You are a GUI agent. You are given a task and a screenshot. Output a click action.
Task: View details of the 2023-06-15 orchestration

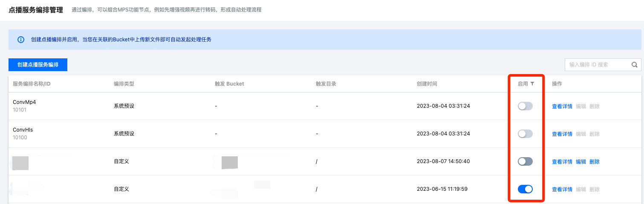click(x=562, y=189)
